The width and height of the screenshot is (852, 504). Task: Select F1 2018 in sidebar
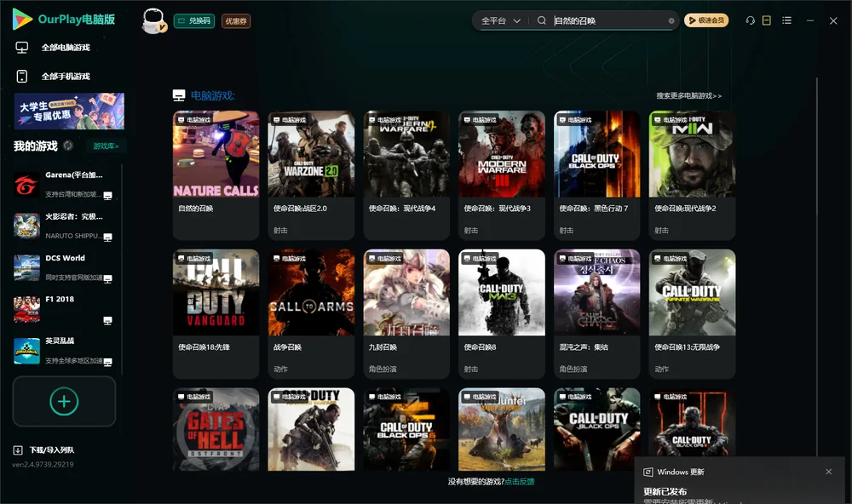point(63,309)
